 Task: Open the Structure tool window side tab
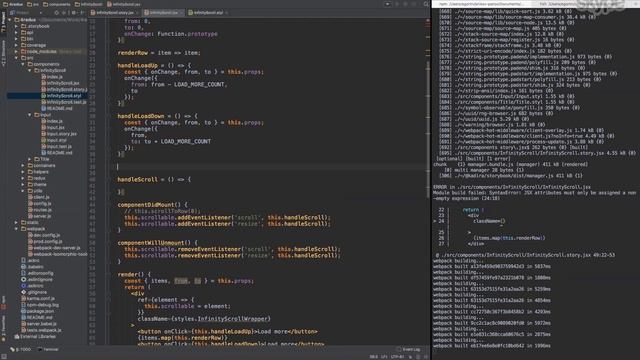3,53
